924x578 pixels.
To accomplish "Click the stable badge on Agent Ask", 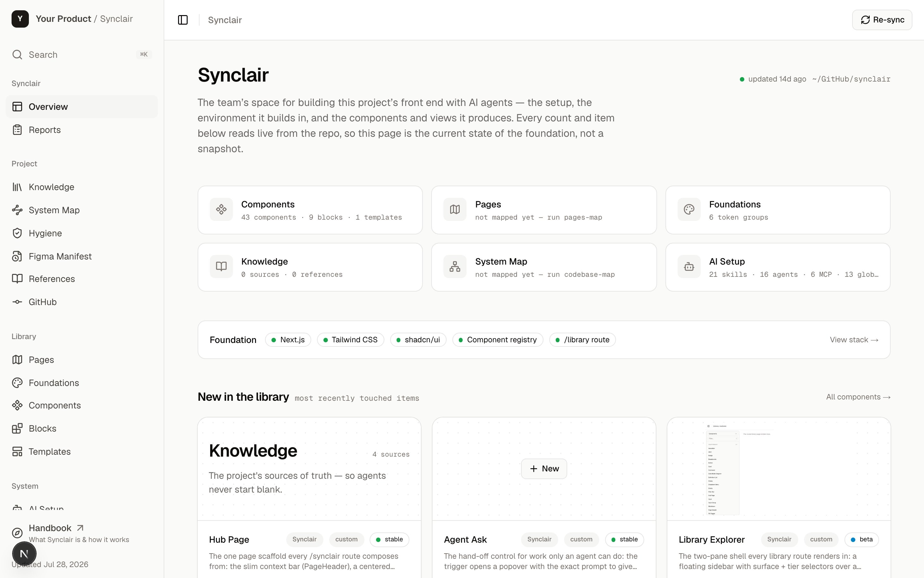I will tap(625, 539).
